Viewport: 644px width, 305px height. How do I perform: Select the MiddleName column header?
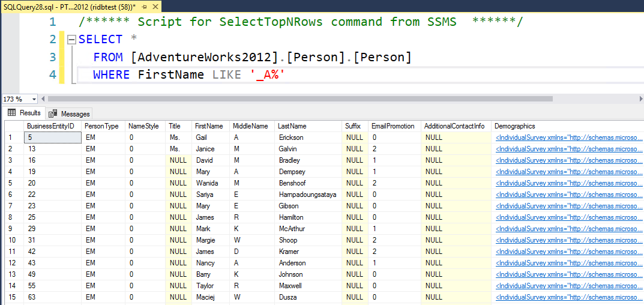pyautogui.click(x=252, y=126)
